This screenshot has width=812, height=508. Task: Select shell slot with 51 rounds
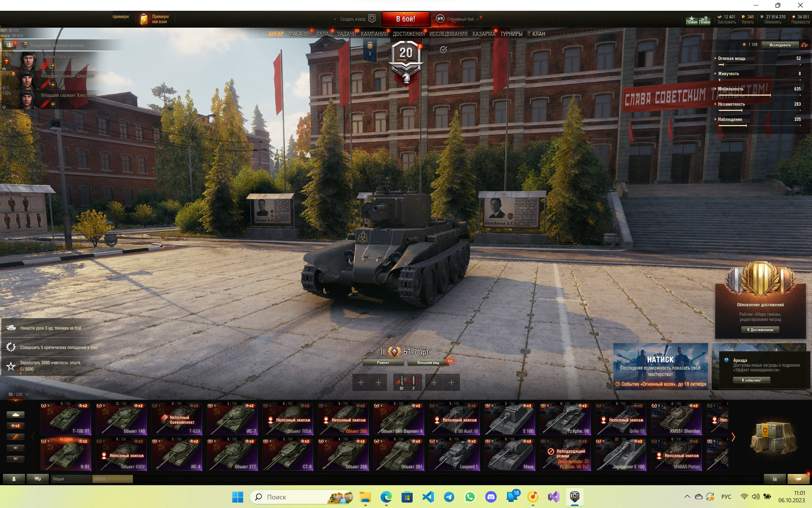pyautogui.click(x=402, y=382)
